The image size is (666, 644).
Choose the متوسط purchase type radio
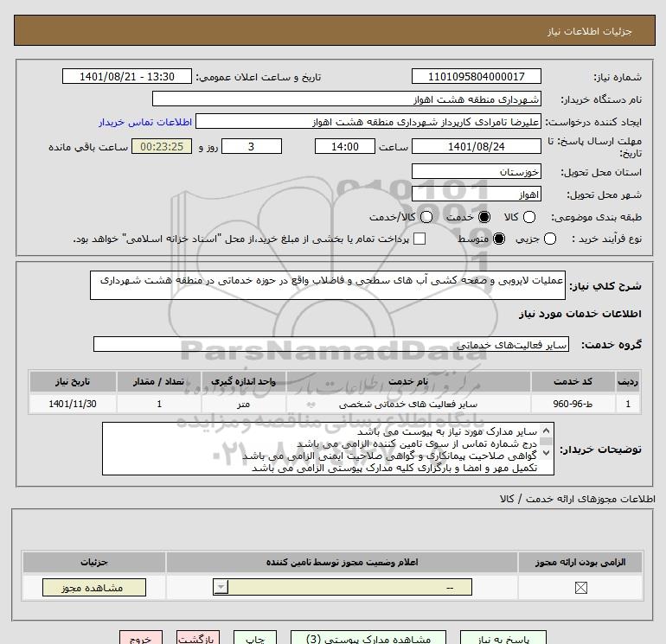tap(499, 239)
